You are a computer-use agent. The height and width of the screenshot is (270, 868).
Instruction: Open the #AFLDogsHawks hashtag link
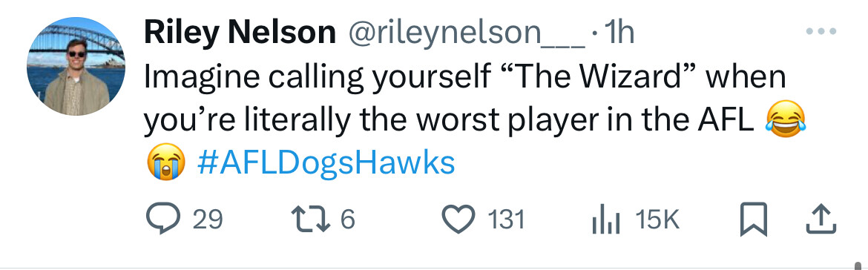[x=326, y=163]
